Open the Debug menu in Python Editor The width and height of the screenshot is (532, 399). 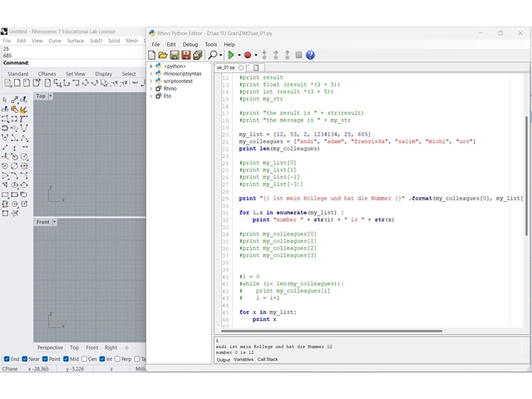click(190, 44)
